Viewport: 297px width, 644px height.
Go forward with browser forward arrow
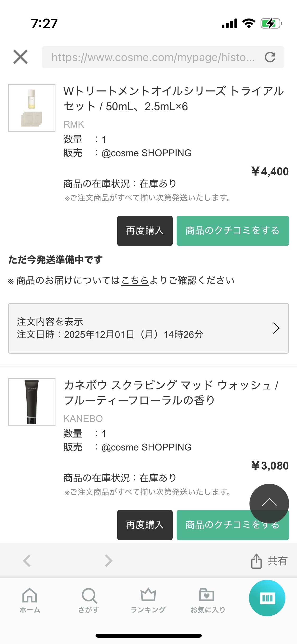pos(109,560)
